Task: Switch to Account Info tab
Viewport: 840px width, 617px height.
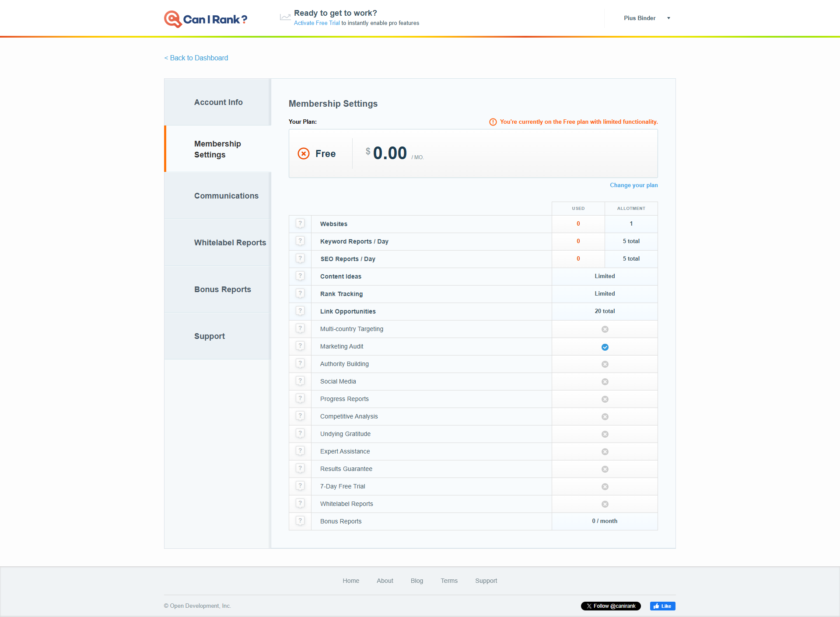Action: [x=218, y=102]
